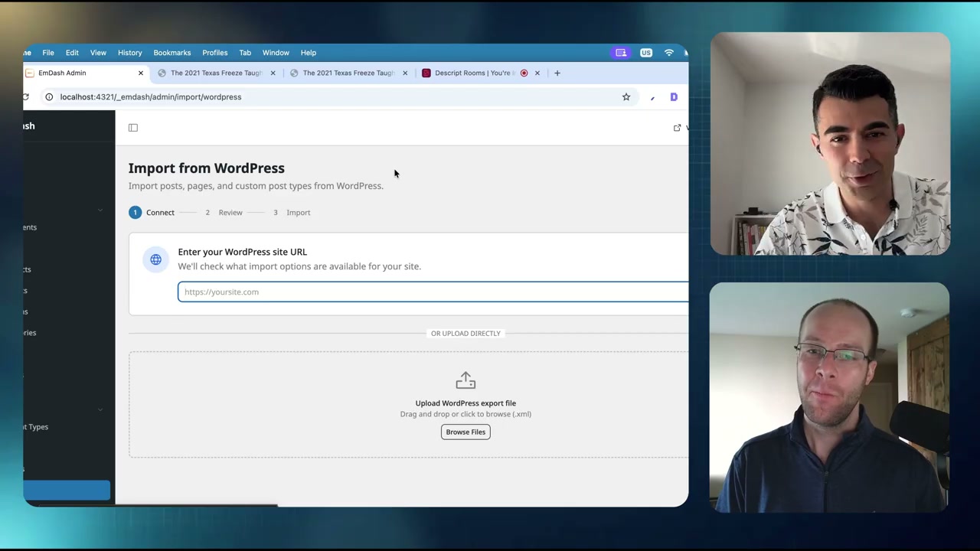Viewport: 980px width, 551px height.
Task: Collapse the sidebar section chevron above 'Types'
Action: pos(100,409)
